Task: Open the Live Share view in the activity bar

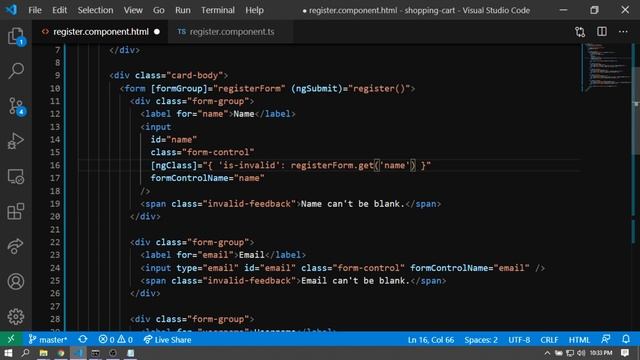Action: 16,246
